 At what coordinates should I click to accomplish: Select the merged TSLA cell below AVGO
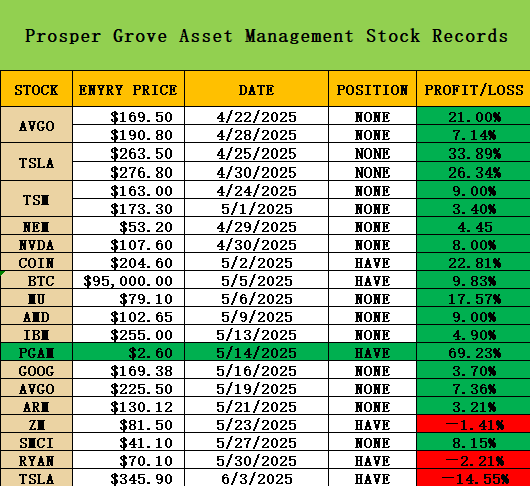36,162
